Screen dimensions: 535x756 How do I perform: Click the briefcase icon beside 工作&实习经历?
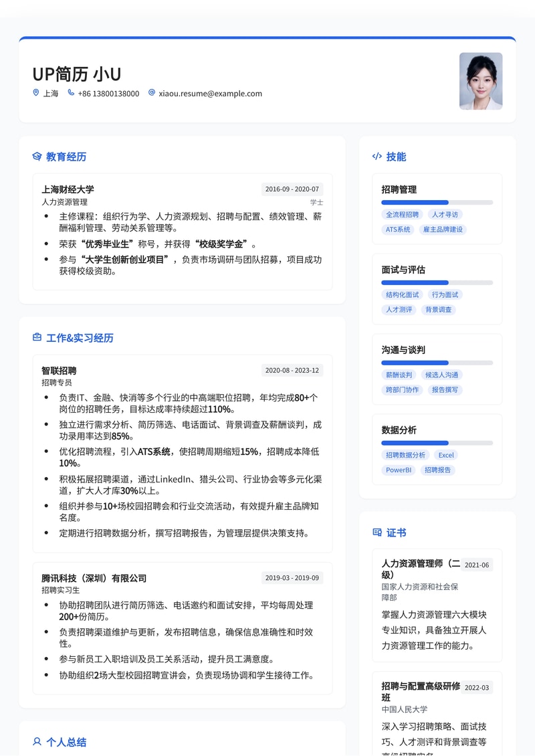[37, 337]
